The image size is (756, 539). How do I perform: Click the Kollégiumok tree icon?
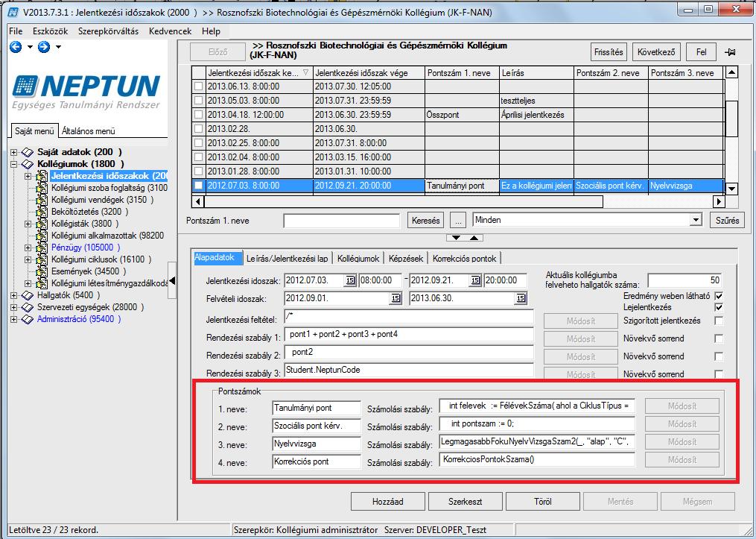[28, 165]
